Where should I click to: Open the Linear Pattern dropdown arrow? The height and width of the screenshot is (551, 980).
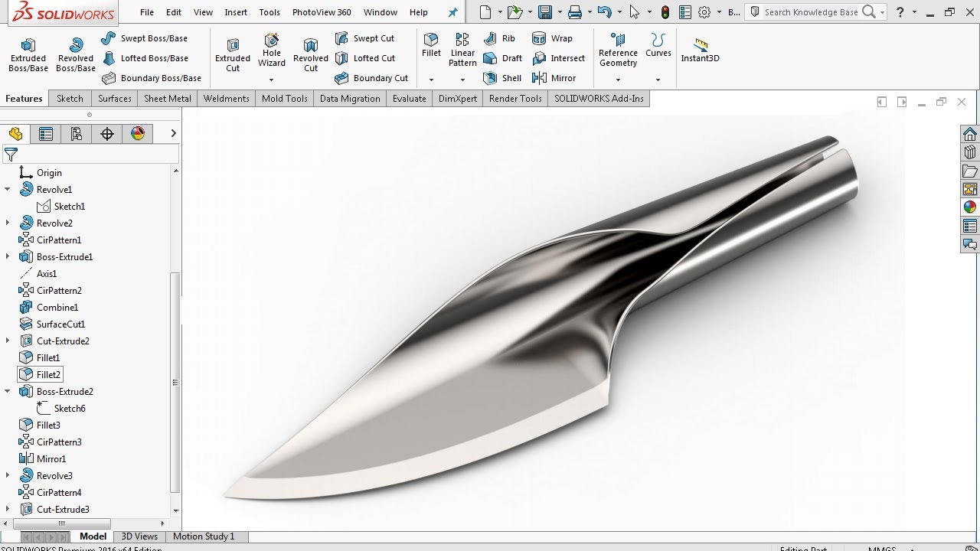coord(462,80)
